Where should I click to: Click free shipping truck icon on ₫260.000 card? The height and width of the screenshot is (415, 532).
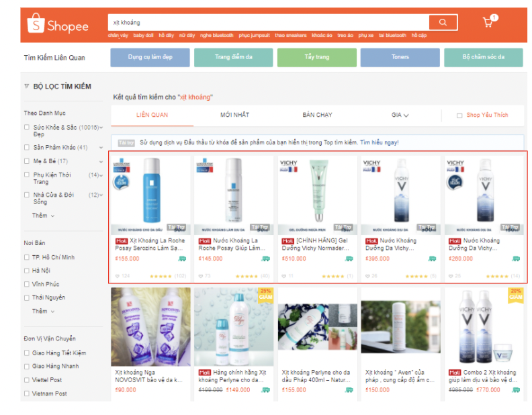[516, 259]
